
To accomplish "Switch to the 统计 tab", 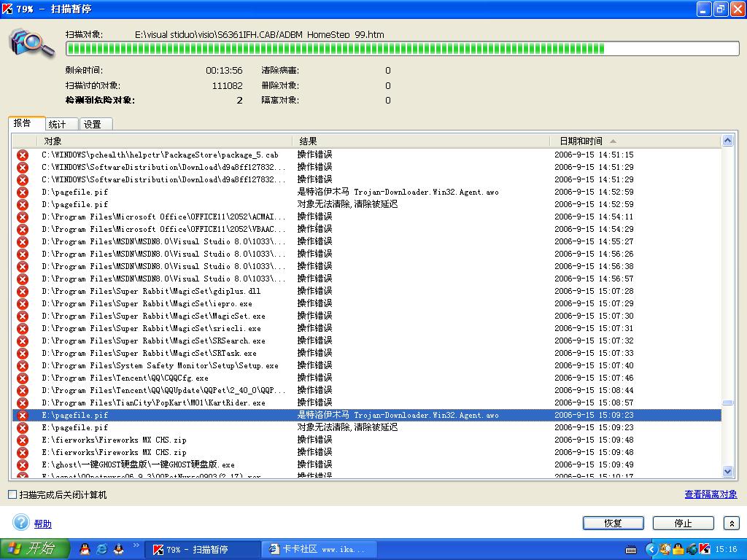I will (58, 124).
